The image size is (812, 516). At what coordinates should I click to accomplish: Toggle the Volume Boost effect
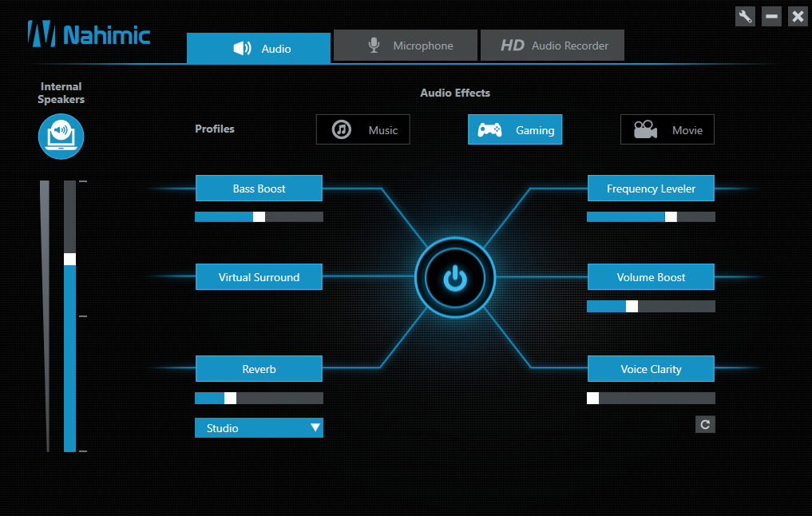pyautogui.click(x=651, y=276)
